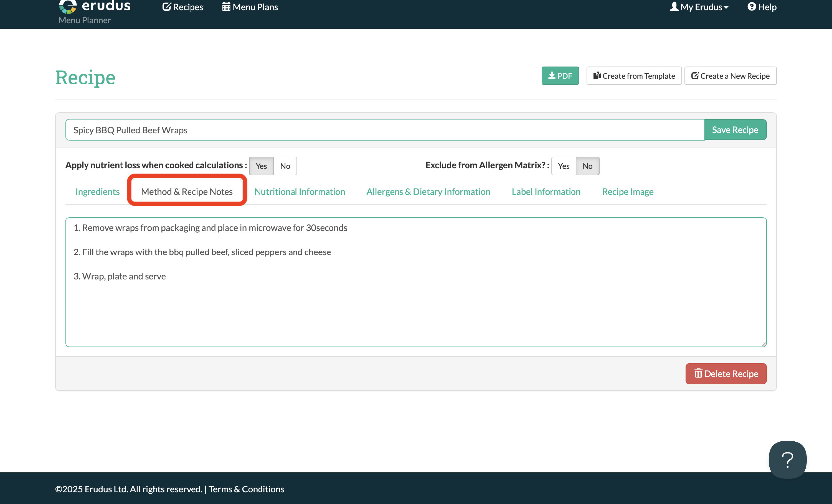Open Help question-mark link in header
The image size is (832, 504).
[x=762, y=7]
